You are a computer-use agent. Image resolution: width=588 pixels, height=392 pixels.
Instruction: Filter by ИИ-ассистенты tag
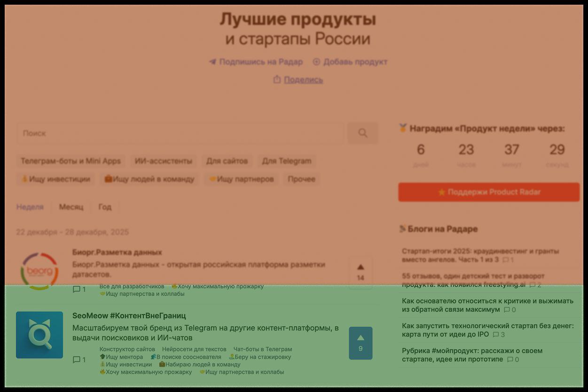(x=164, y=161)
